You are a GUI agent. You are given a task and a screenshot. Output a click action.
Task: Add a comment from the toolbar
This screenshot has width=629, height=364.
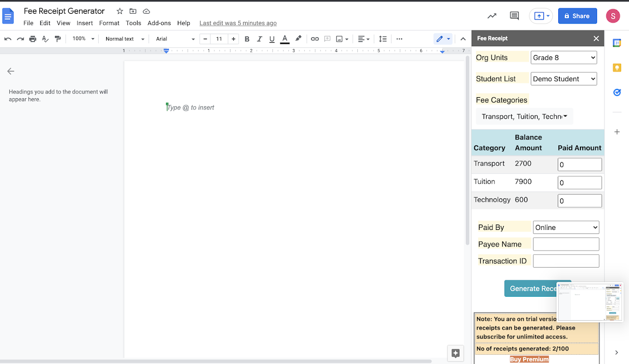pos(327,39)
